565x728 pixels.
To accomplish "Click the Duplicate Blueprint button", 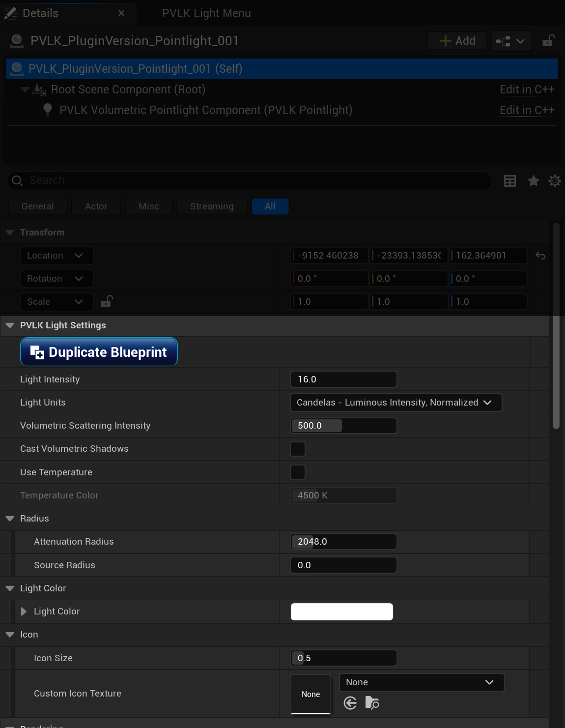I will 99,352.
